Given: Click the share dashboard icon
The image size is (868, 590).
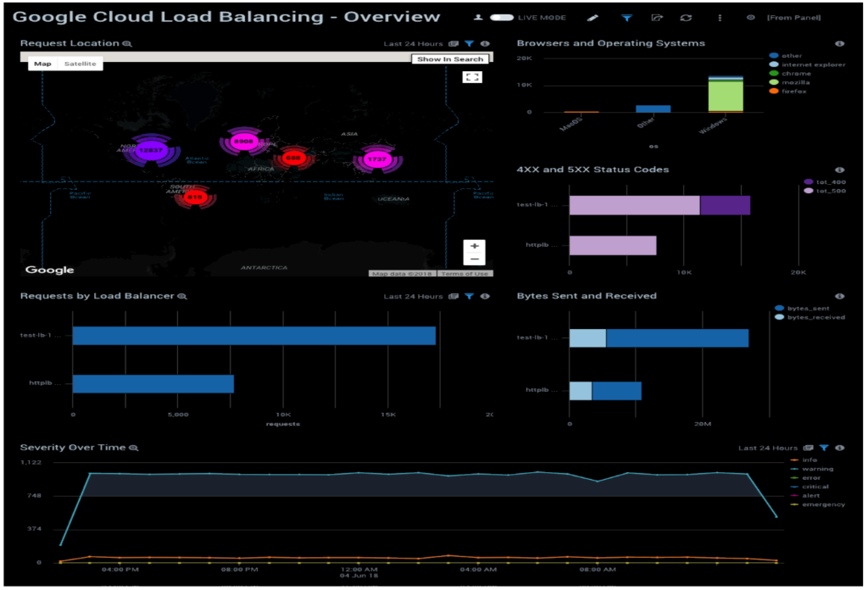Looking at the screenshot, I should [657, 18].
